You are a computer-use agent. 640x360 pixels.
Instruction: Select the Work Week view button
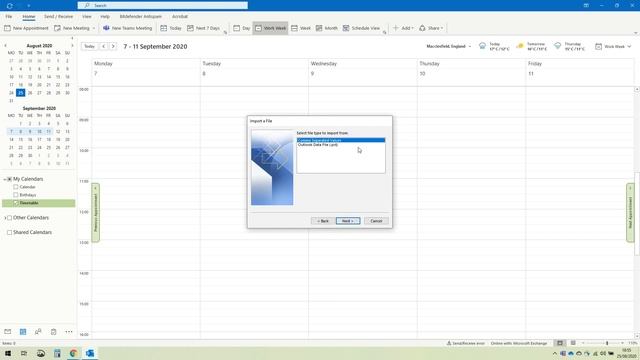pos(270,28)
